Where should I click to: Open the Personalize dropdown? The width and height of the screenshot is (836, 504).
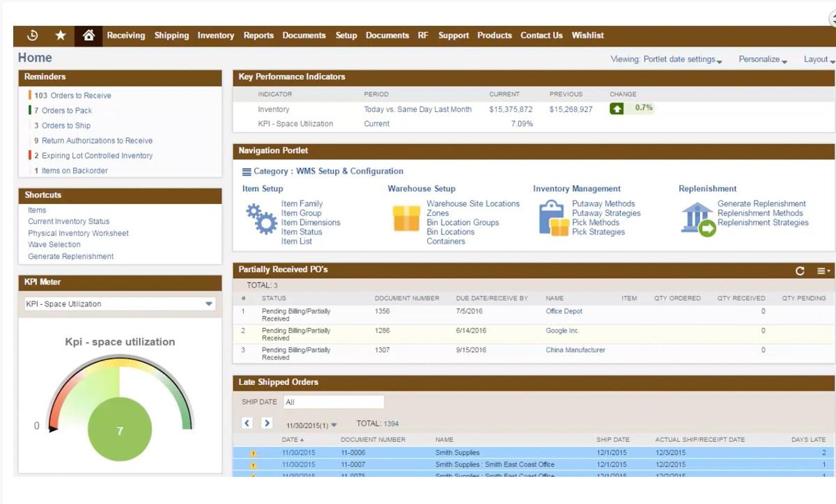click(762, 59)
